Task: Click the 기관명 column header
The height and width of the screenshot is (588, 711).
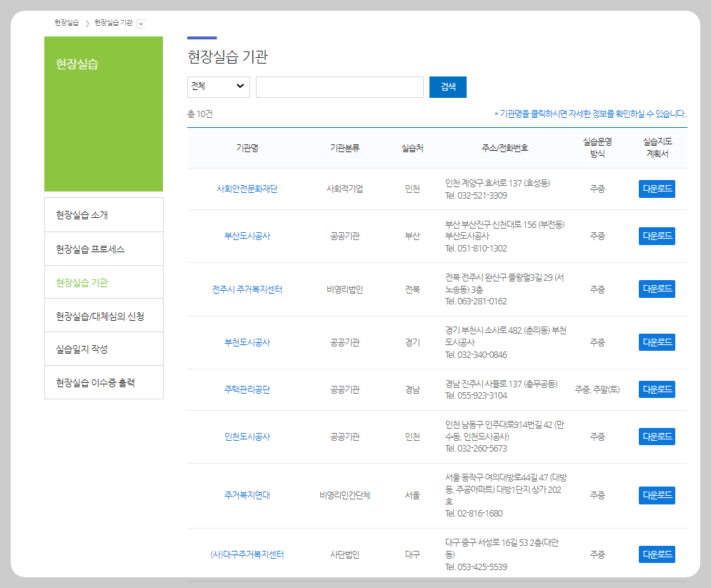Action: [247, 148]
